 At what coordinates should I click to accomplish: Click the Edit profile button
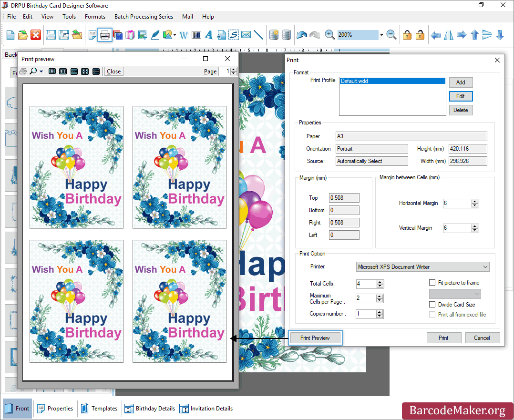(461, 96)
